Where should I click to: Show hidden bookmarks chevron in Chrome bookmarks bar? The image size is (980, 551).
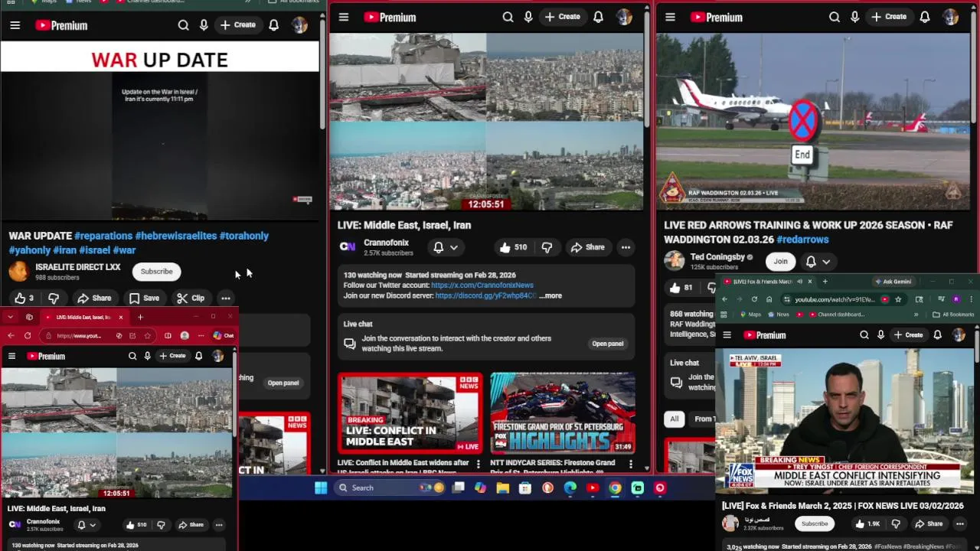916,315
